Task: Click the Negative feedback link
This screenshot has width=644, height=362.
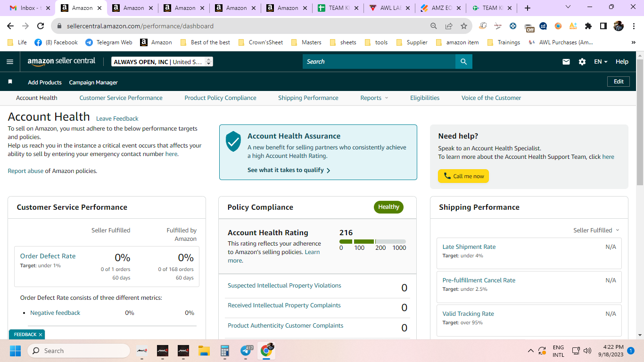Action: [x=55, y=313]
